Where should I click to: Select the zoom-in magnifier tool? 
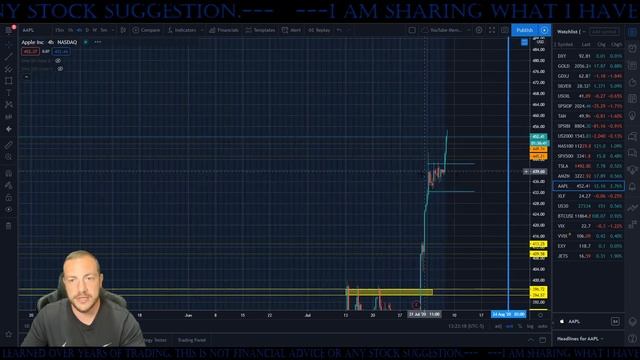pos(9,157)
